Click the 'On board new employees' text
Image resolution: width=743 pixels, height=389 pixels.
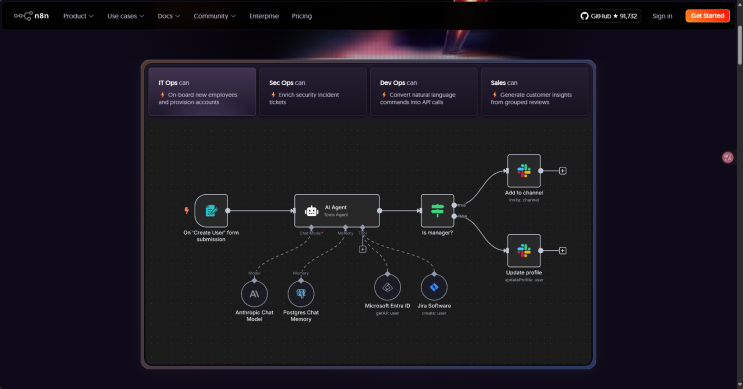[x=198, y=99]
